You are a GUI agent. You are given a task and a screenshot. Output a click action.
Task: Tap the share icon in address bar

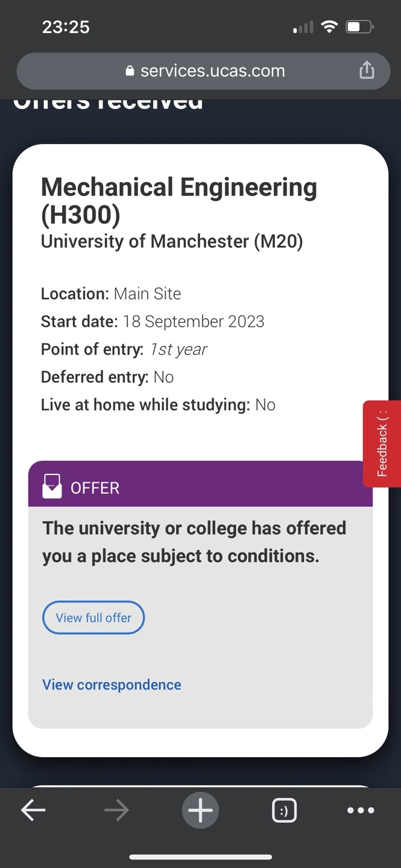367,71
